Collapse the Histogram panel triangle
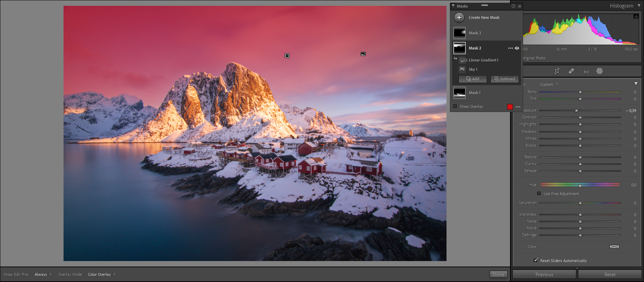The image size is (644, 282). (x=639, y=5)
